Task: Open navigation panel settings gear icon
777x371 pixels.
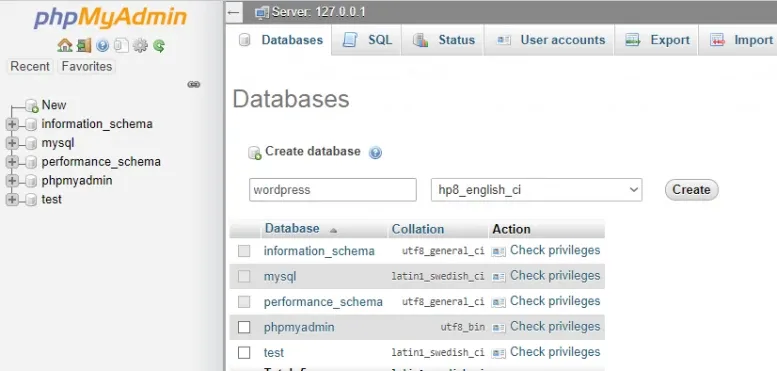Action: click(140, 46)
